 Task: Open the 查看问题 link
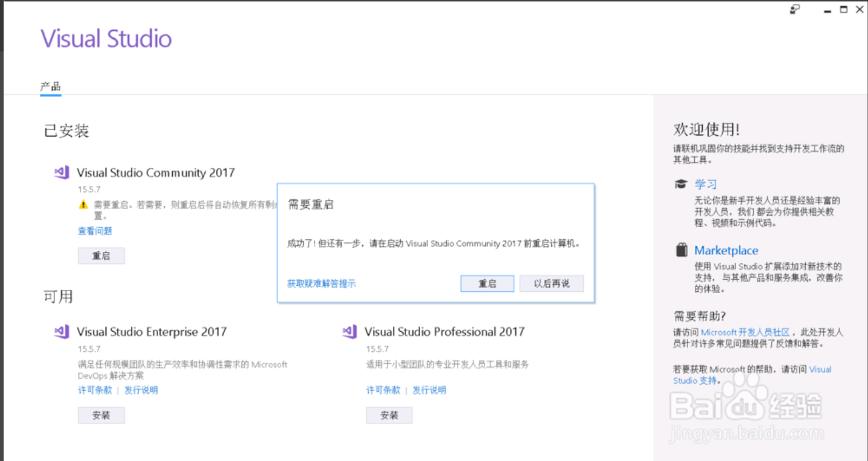click(95, 230)
